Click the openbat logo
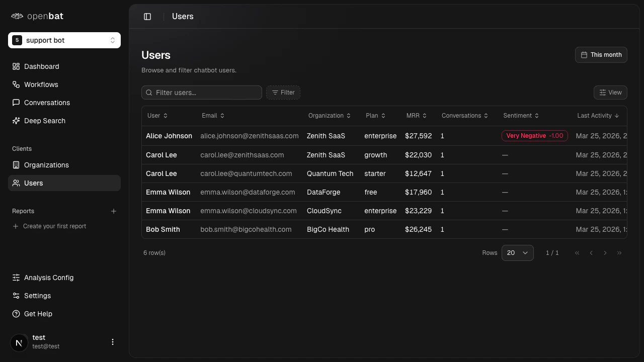The height and width of the screenshot is (362, 644). 37,16
